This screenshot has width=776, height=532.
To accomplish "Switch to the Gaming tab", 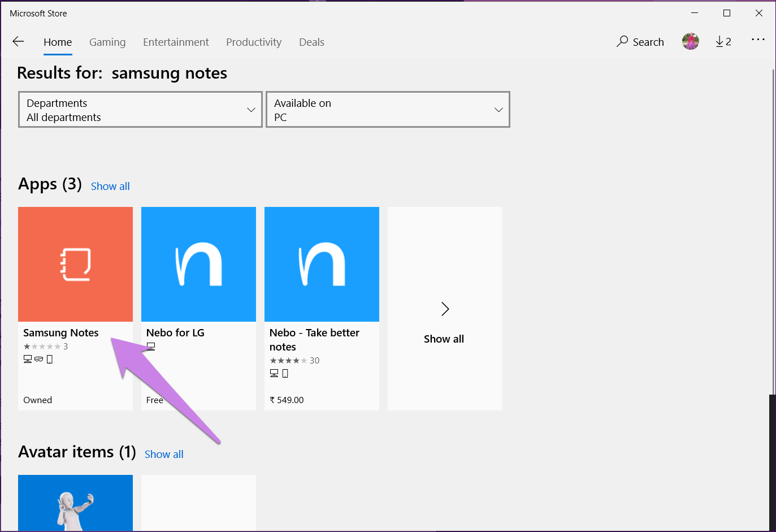I will [x=107, y=42].
